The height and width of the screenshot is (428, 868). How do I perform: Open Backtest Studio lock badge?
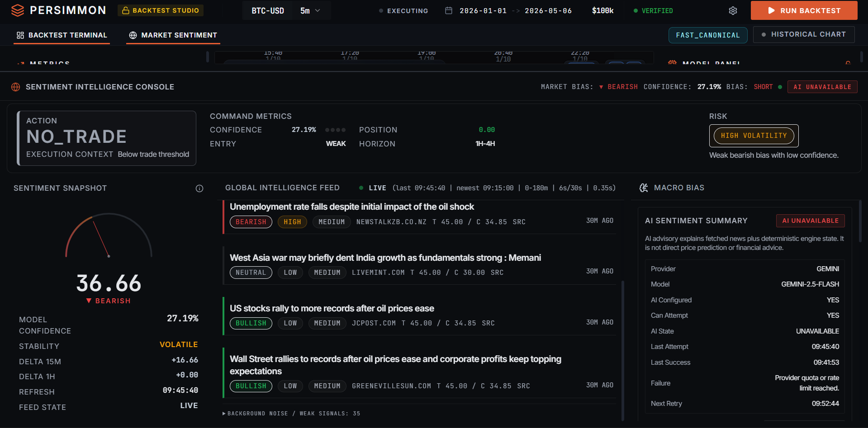(x=161, y=10)
